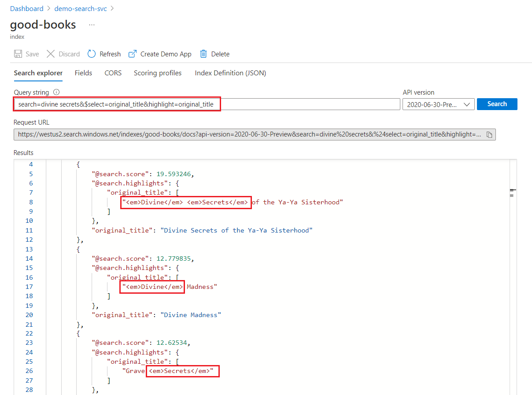Click the Save disk icon
This screenshot has width=532, height=395.
coord(18,54)
